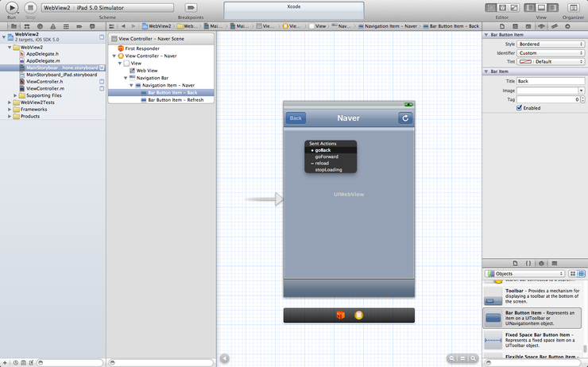Expand the WebView2Tests group
588x367 pixels.
point(10,102)
